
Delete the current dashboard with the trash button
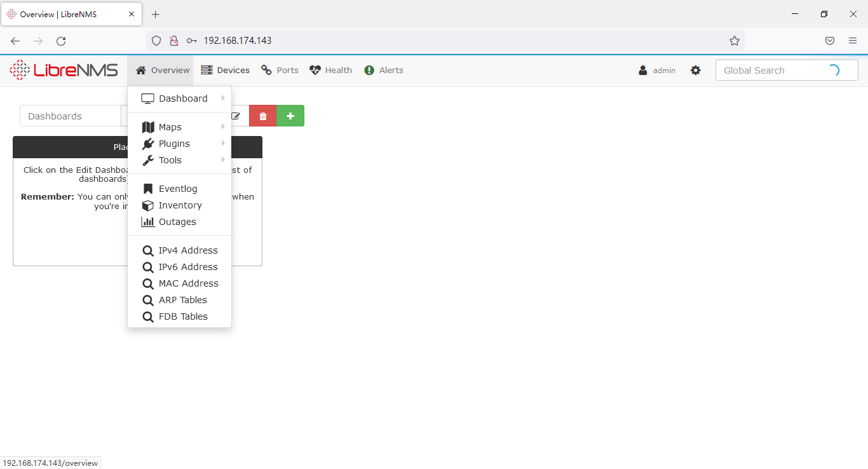pyautogui.click(x=262, y=116)
